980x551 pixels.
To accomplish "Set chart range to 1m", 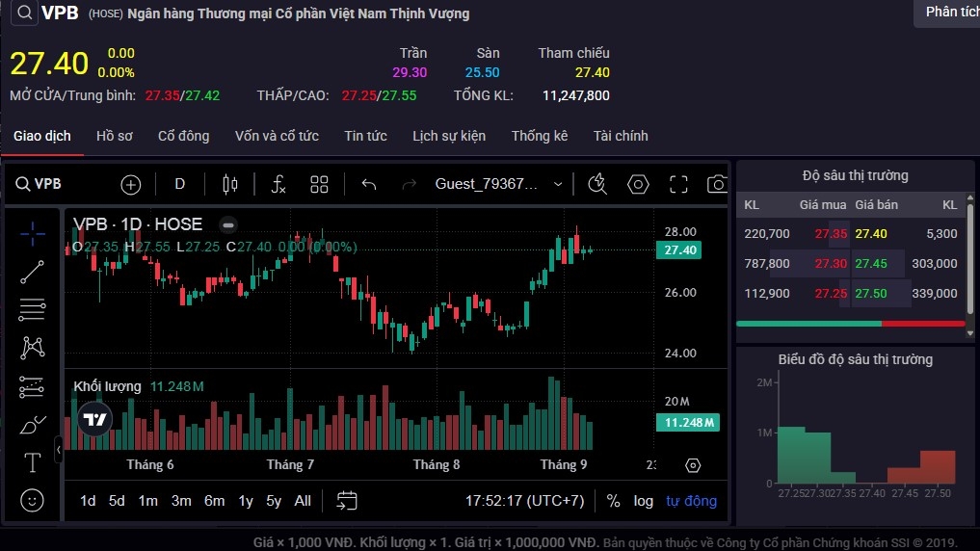I will click(148, 501).
